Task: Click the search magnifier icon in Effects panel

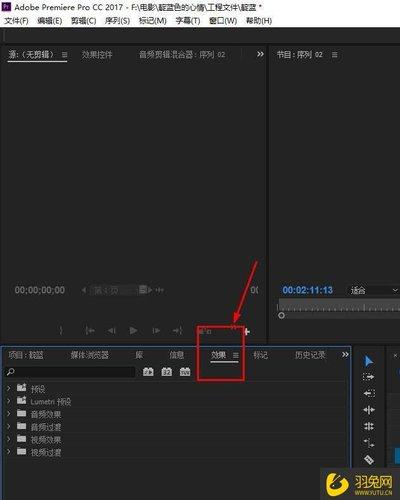Action: pos(10,372)
